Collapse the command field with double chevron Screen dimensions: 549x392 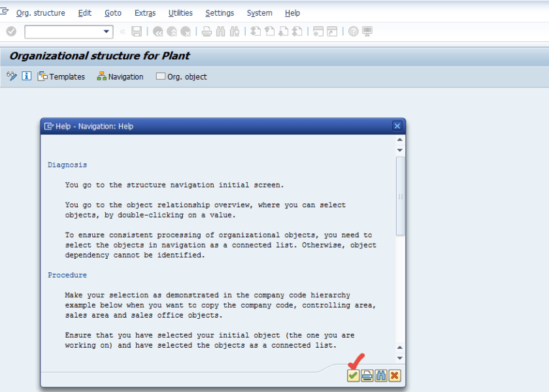[x=123, y=31]
